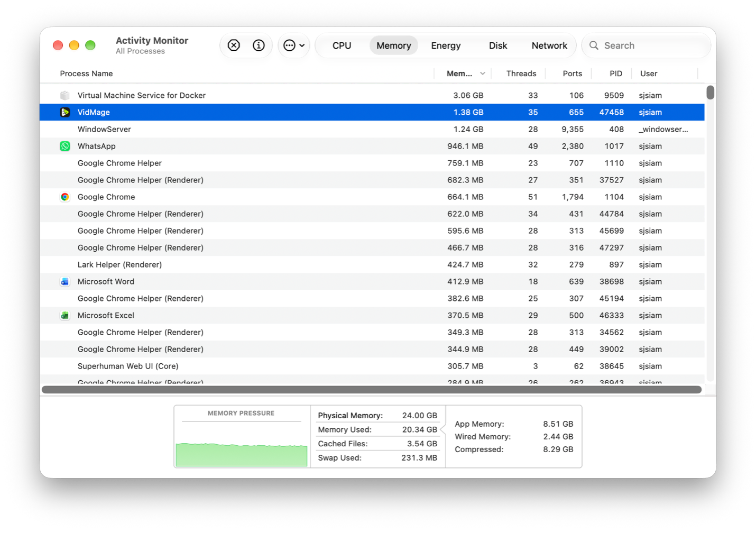The image size is (756, 533).
Task: Click the Google Chrome app icon
Action: click(x=65, y=197)
